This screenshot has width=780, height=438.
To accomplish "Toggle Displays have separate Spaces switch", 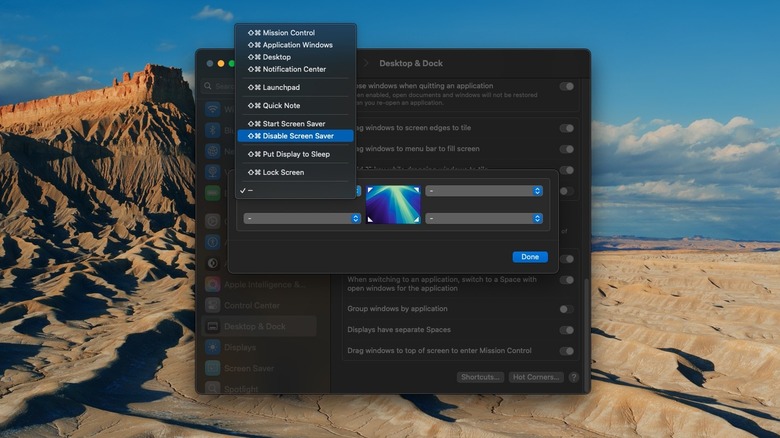I will point(567,330).
